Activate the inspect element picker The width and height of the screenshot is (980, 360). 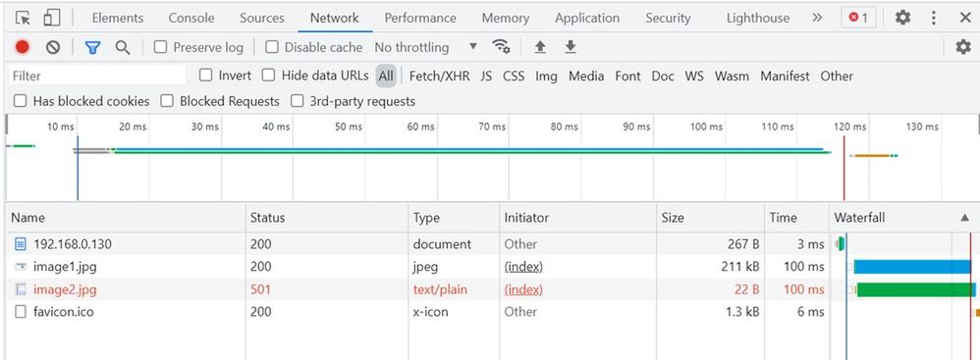[x=24, y=18]
